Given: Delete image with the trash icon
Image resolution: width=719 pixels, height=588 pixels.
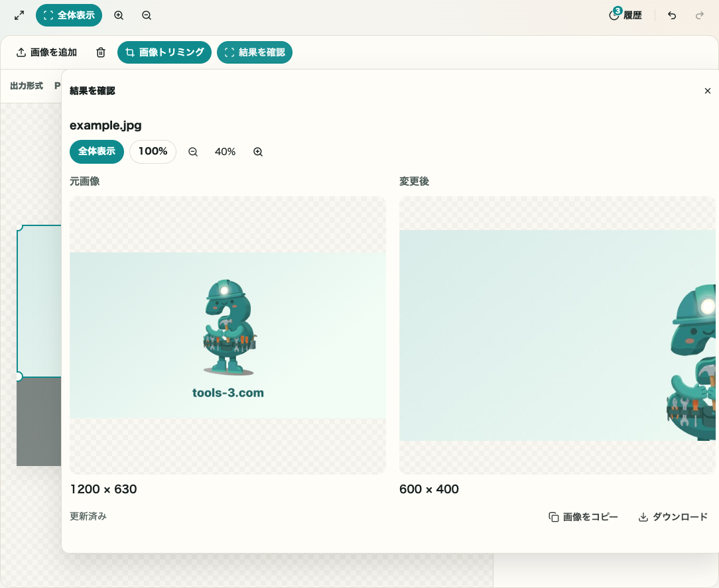Looking at the screenshot, I should pos(101,52).
